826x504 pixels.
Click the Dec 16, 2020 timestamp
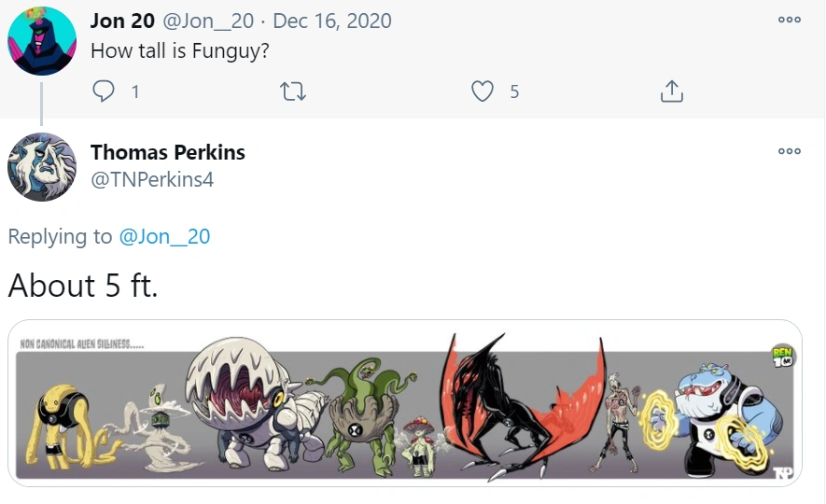pyautogui.click(x=332, y=21)
